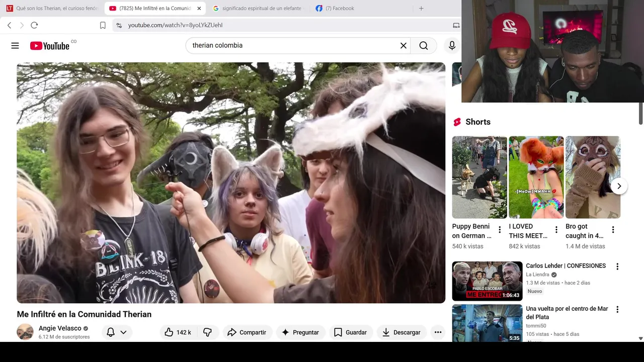Go forward in browser history
Image resolution: width=644 pixels, height=362 pixels.
22,25
